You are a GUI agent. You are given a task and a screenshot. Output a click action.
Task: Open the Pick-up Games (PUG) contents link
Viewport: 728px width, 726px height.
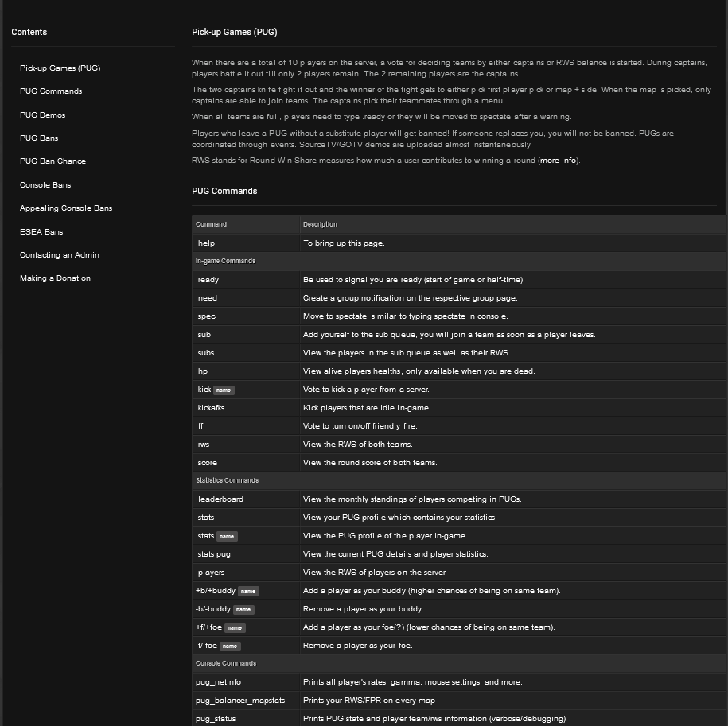[60, 68]
